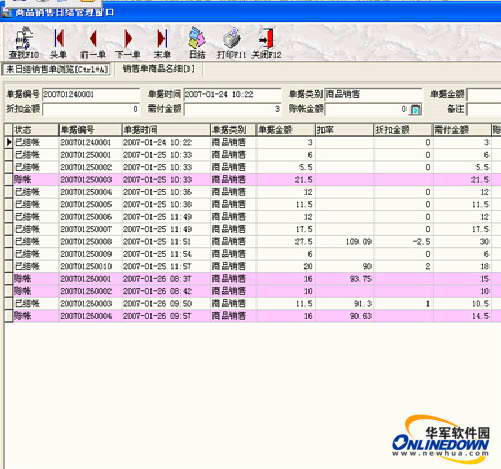Open the 赊帐金额 calculator button
This screenshot has width=501, height=469.
[x=415, y=109]
